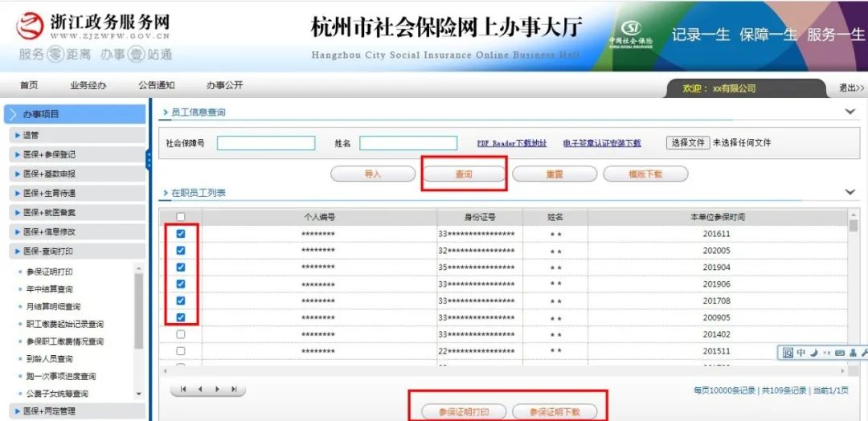868x421 pixels.
Task: Click the 参保证明下载 button
Action: pos(555,412)
